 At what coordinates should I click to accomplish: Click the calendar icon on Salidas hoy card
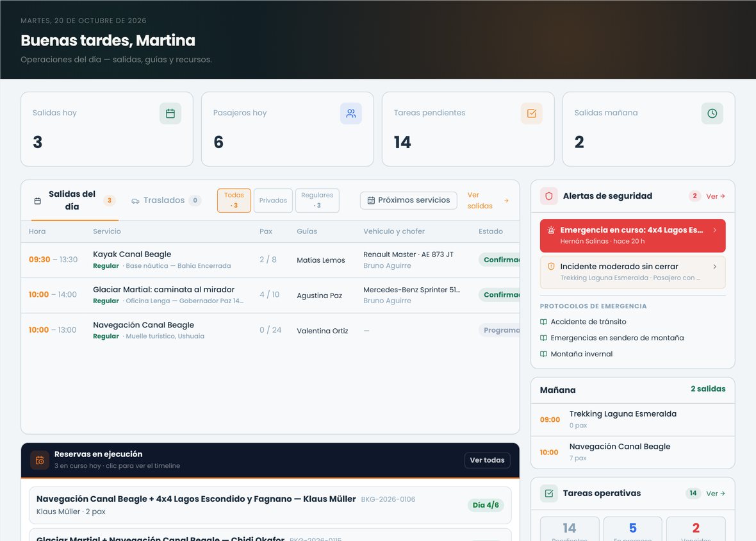[170, 113]
